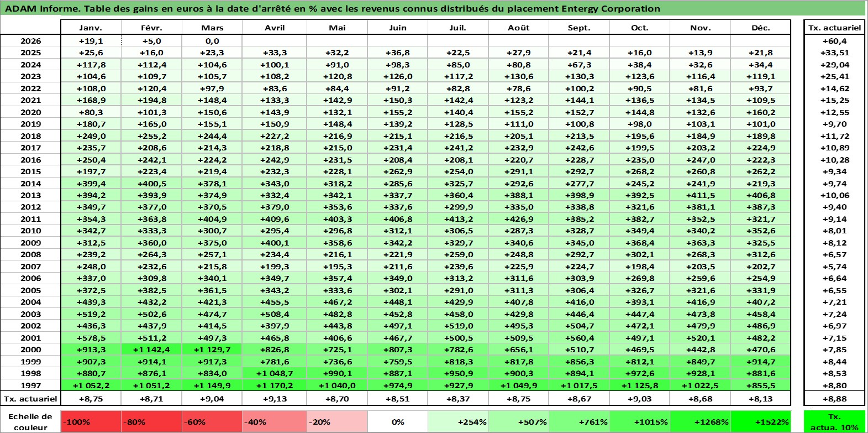Click the +5,74 actuarial rate for 2007
The height and width of the screenshot is (433, 868).
[x=834, y=267]
